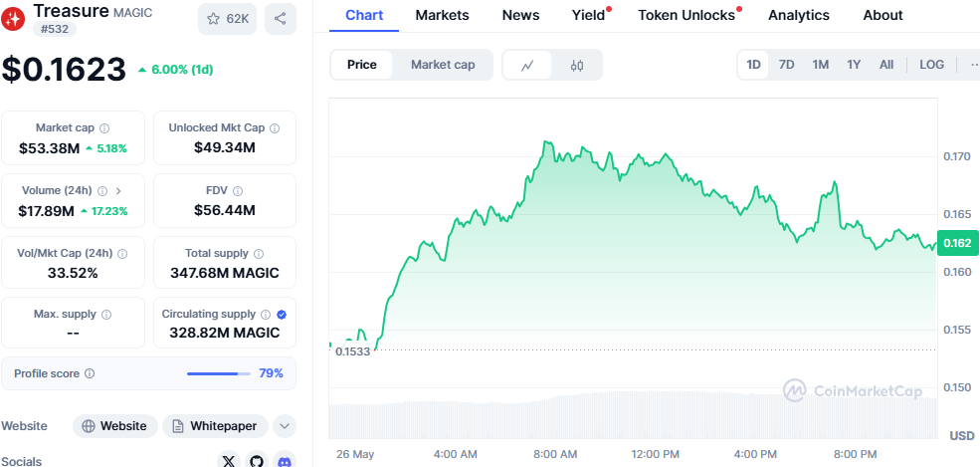Open Total supply info icon
The height and width of the screenshot is (467, 980).
[x=259, y=254]
